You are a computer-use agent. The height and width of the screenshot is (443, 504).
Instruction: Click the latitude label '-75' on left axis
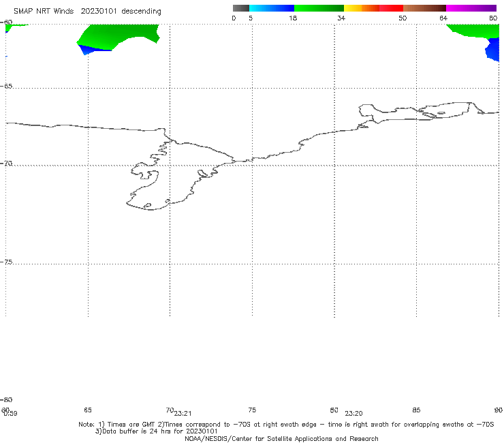(7, 262)
